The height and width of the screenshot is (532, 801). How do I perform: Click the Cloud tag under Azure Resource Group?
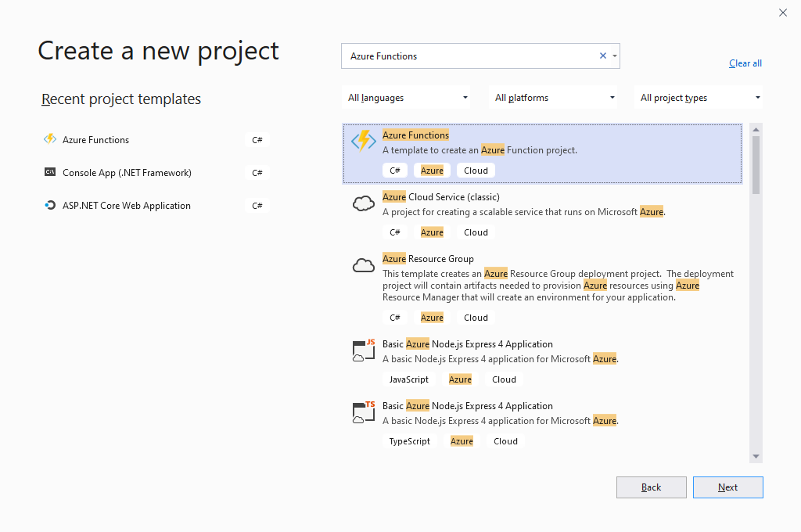[x=476, y=318]
